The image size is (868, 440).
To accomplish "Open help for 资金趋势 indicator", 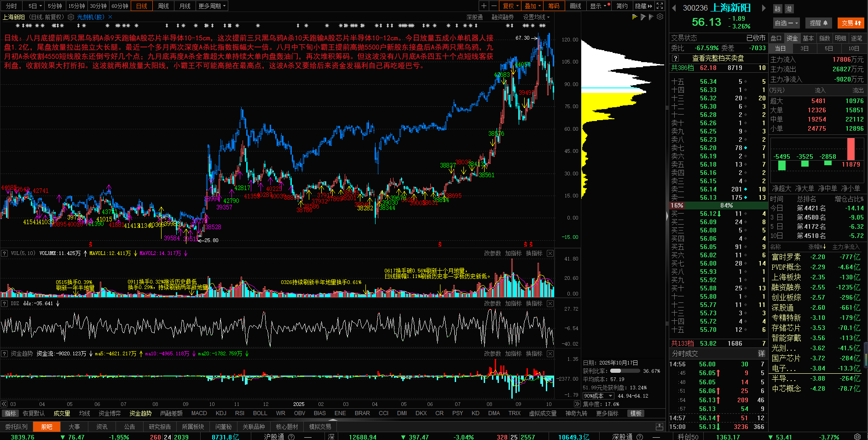I will click(4, 353).
